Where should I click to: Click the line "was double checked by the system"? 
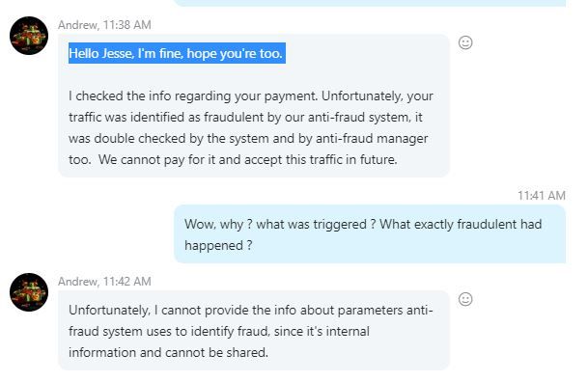pyautogui.click(x=248, y=139)
